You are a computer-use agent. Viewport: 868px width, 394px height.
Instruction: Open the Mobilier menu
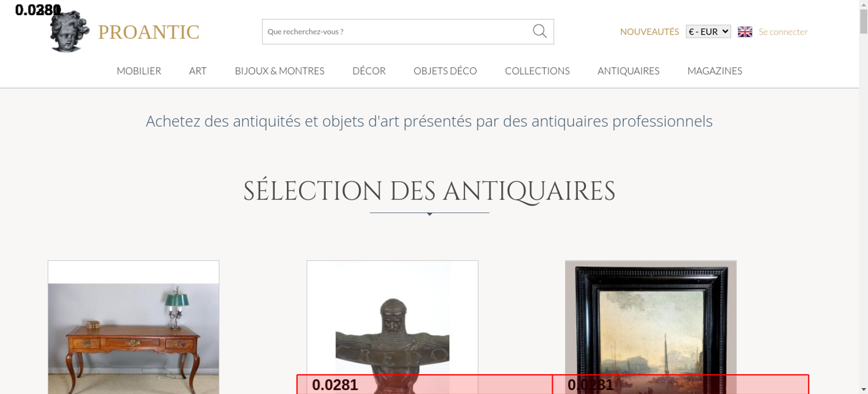139,71
